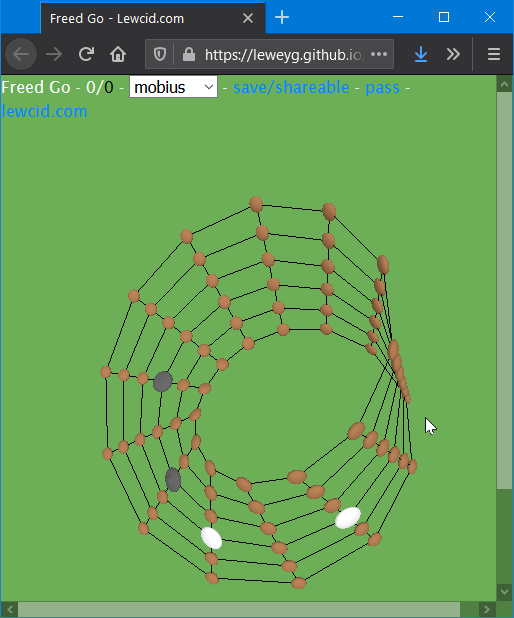Click the pass link
Screen dimensions: 514x618
(382, 87)
